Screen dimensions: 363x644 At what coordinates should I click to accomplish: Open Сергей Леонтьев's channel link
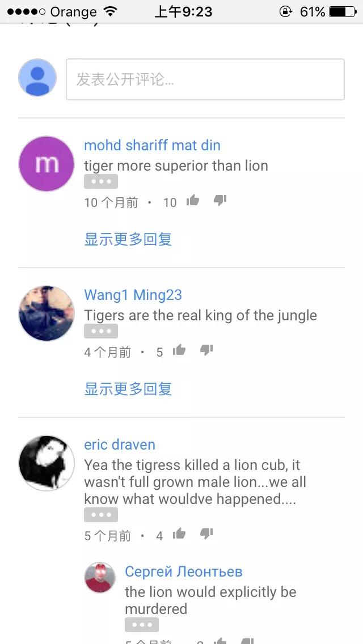(184, 571)
